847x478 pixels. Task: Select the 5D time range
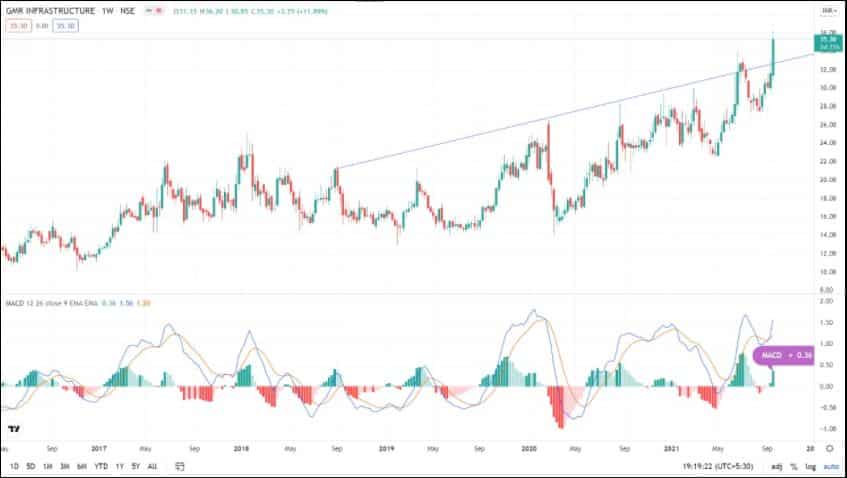31,466
